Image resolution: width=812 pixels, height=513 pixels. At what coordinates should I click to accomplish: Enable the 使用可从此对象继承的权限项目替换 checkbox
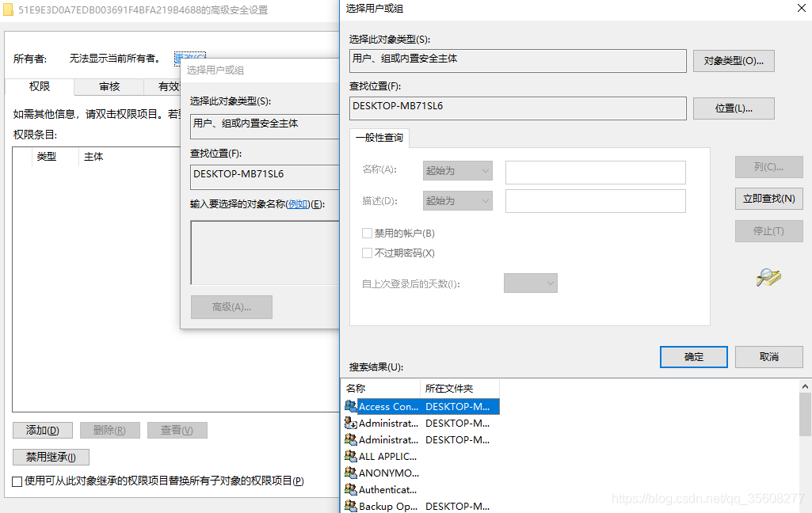point(17,481)
